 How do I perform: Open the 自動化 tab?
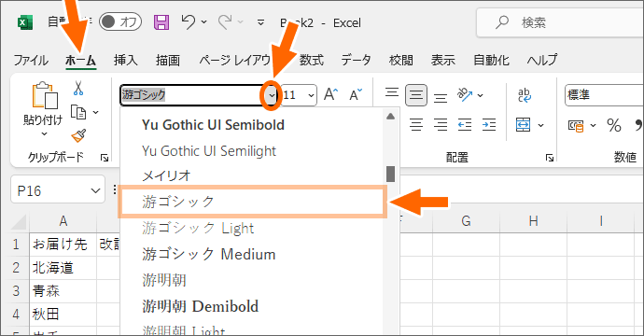pos(491,61)
